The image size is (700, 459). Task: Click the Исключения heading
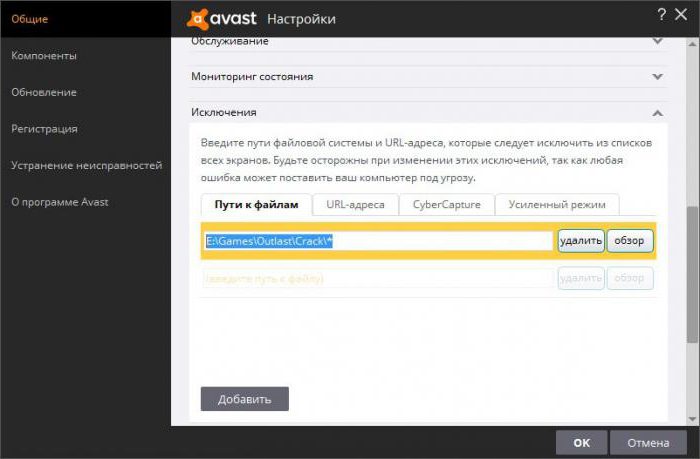224,112
